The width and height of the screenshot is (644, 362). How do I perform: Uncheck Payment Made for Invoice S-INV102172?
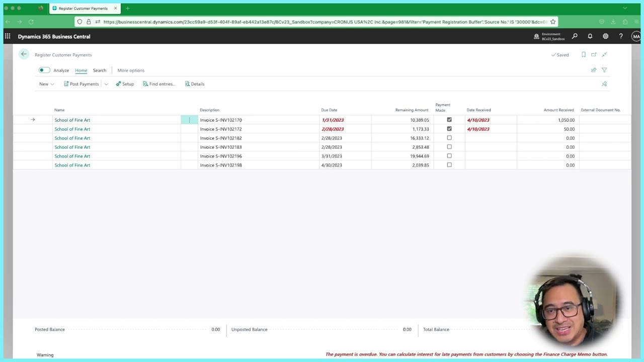(x=449, y=129)
